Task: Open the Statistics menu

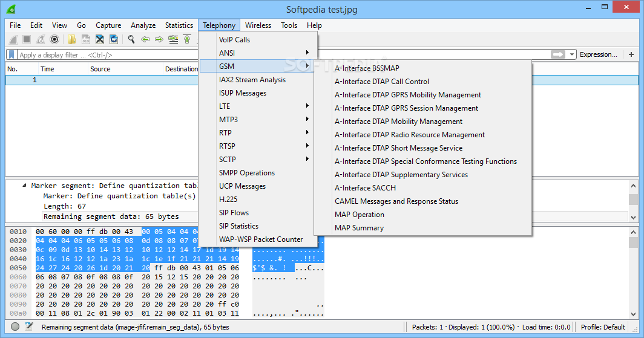Action: (179, 25)
